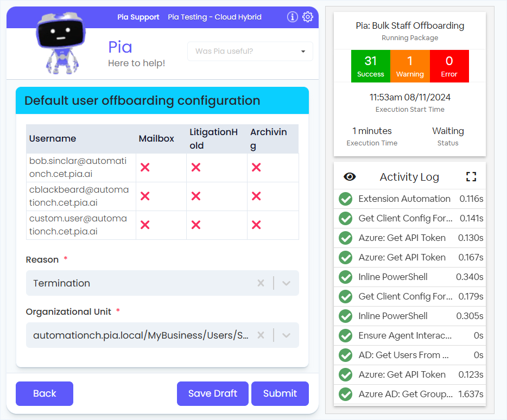
Task: Clear the Organizational Unit selection
Action: [x=261, y=335]
